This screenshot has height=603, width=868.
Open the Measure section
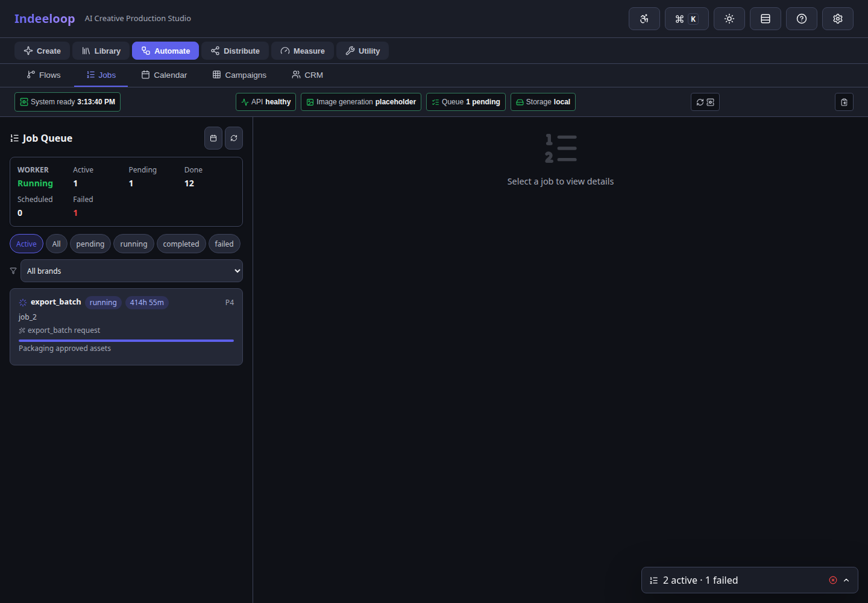[303, 51]
